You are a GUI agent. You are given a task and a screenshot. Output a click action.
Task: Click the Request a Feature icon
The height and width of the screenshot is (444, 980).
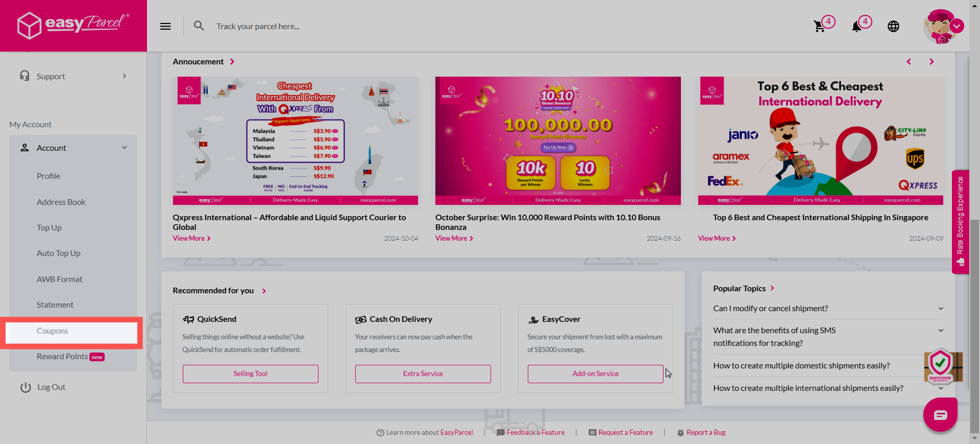(592, 433)
